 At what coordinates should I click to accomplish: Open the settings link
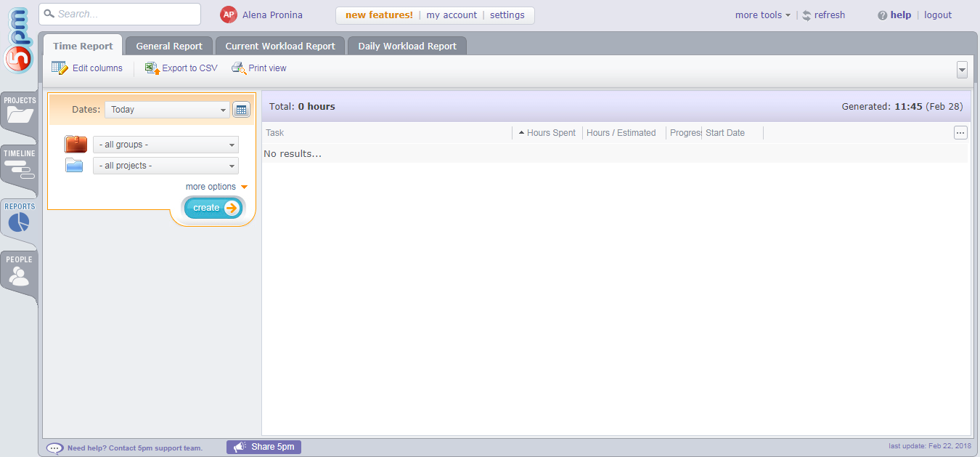click(x=507, y=15)
